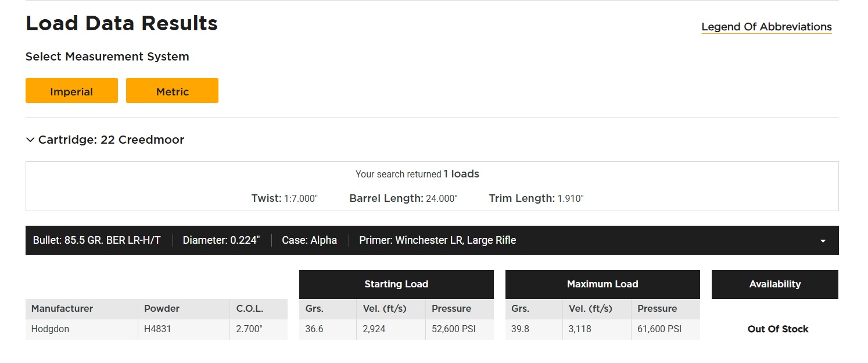Select the Powder column header
Image resolution: width=868 pixels, height=363 pixels.
pyautogui.click(x=162, y=309)
